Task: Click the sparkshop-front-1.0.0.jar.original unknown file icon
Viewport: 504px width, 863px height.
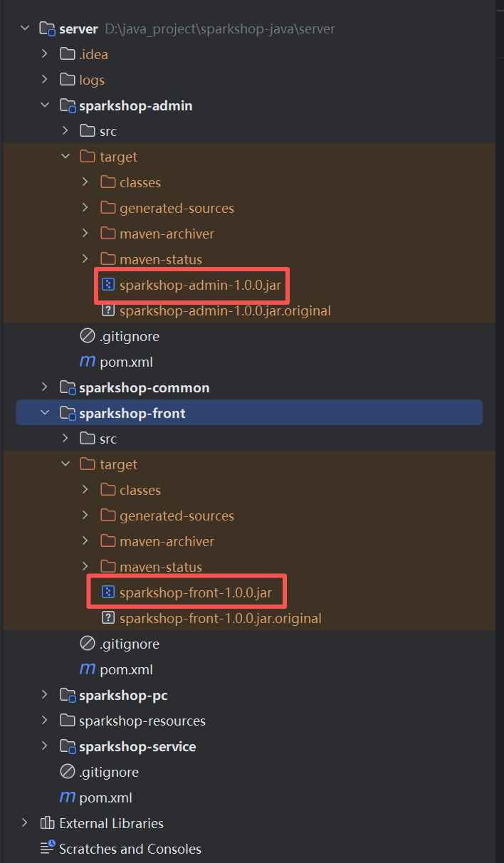Action: coord(108,618)
